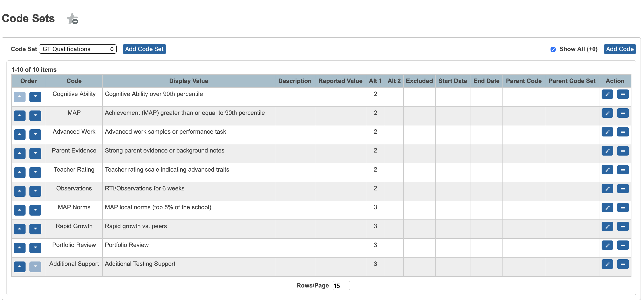Move Advanced Work row up
The image size is (644, 302).
pyautogui.click(x=19, y=134)
